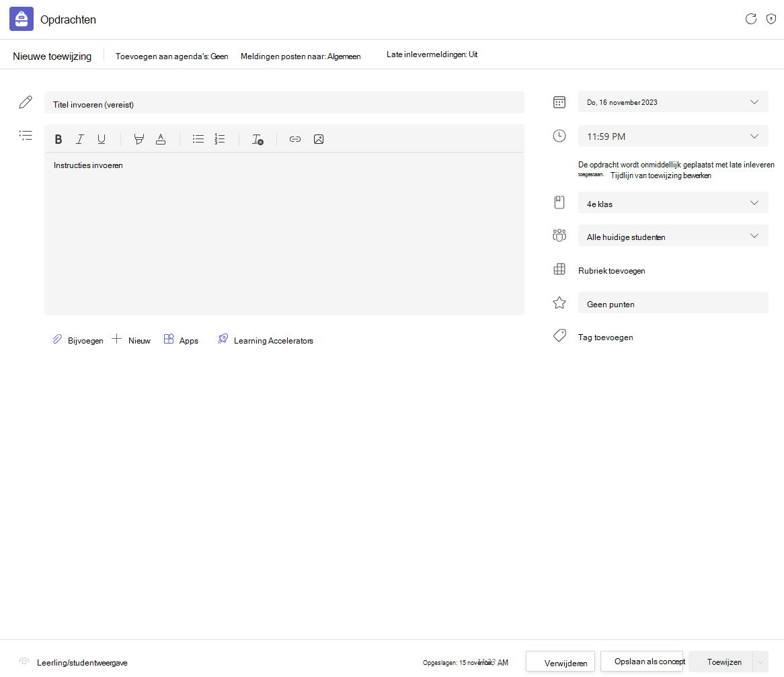Open late inlevermeldingen setting
Viewport: 784px width, 677px height.
coord(432,54)
